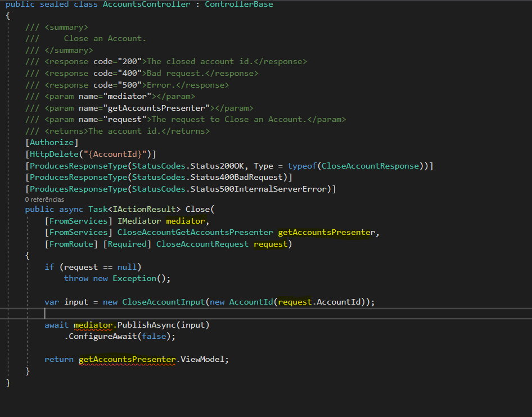532x417 pixels.
Task: Click the ViewModel property
Action: click(x=202, y=360)
